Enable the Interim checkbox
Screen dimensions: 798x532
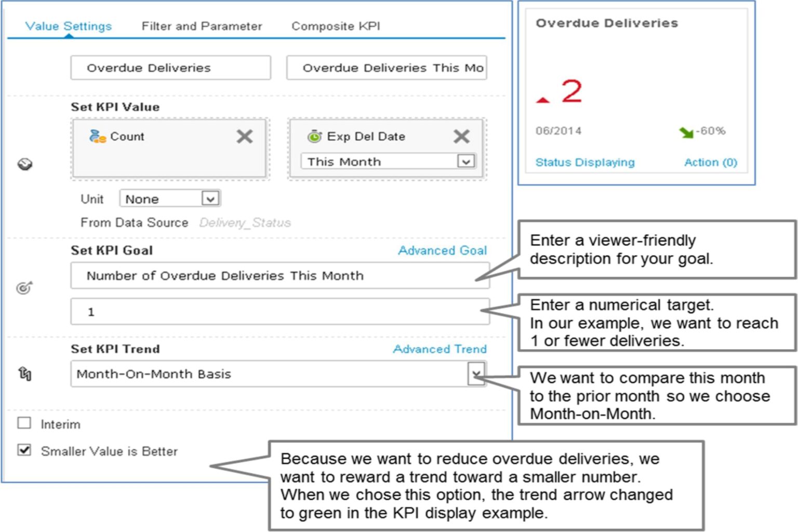(x=24, y=423)
